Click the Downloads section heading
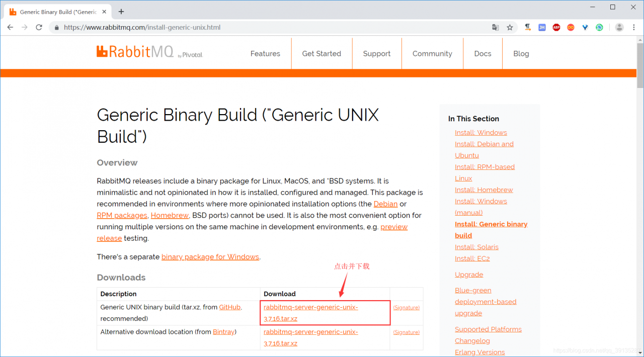Image resolution: width=644 pixels, height=357 pixels. 121,277
